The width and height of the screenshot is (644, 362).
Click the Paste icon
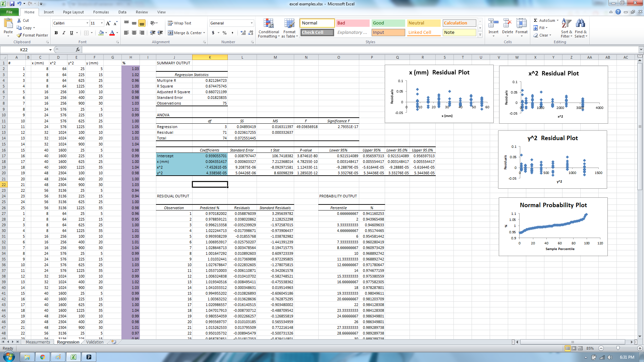pyautogui.click(x=8, y=23)
